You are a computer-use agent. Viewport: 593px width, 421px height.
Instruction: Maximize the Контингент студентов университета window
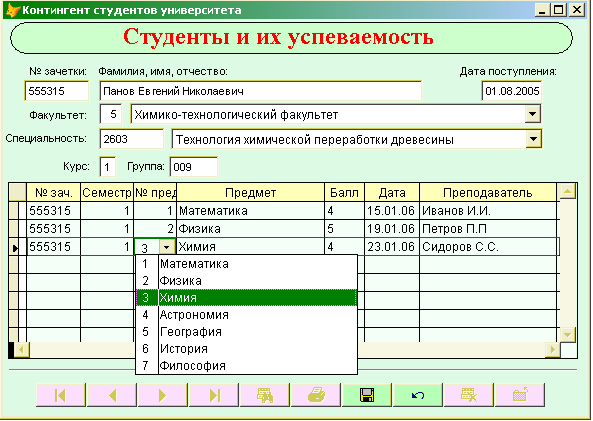[559, 10]
